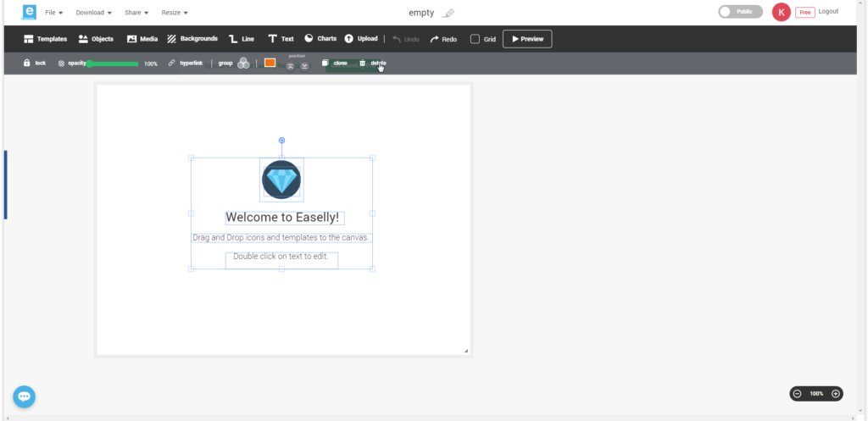Open the Templates panel
868x421 pixels.
[x=46, y=39]
